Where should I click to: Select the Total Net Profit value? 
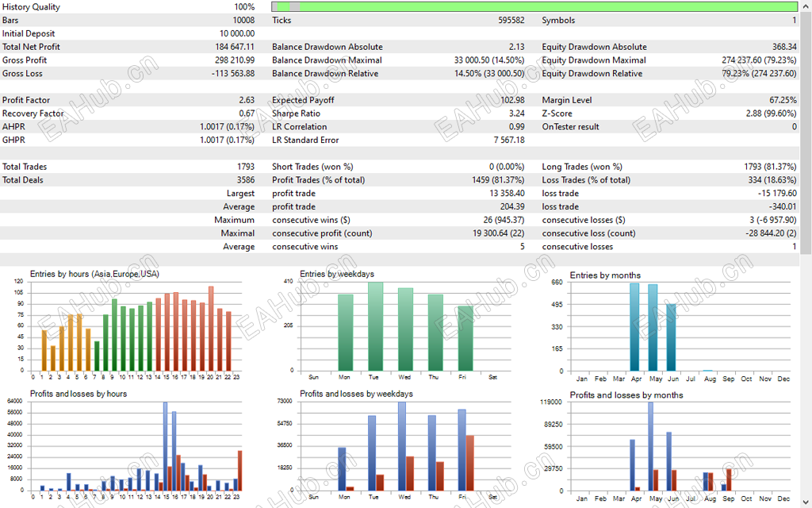tap(229, 47)
